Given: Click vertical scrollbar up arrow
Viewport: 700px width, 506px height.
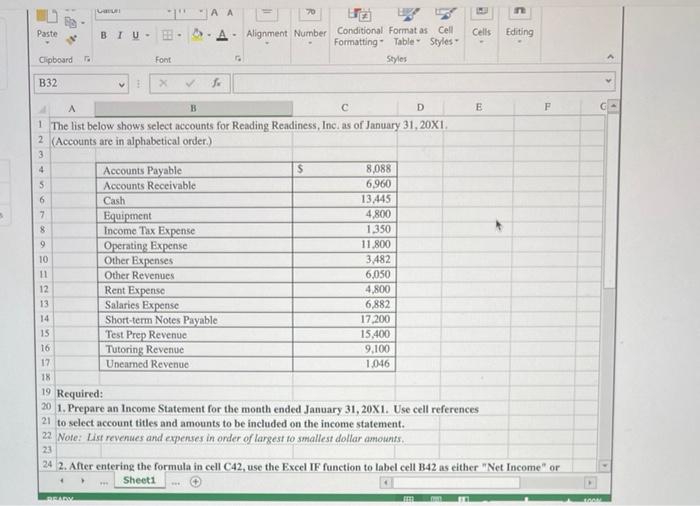Looking at the screenshot, I should (x=614, y=107).
